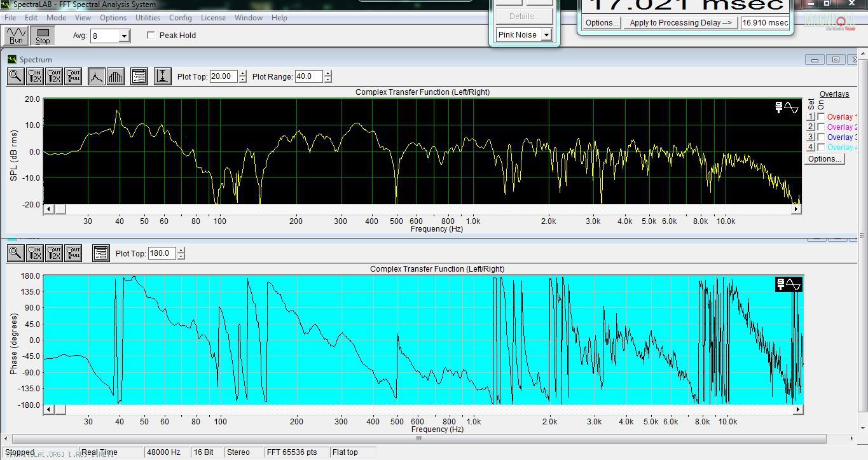Set overlay 2 with the 2 button
868x460 pixels.
coord(811,127)
